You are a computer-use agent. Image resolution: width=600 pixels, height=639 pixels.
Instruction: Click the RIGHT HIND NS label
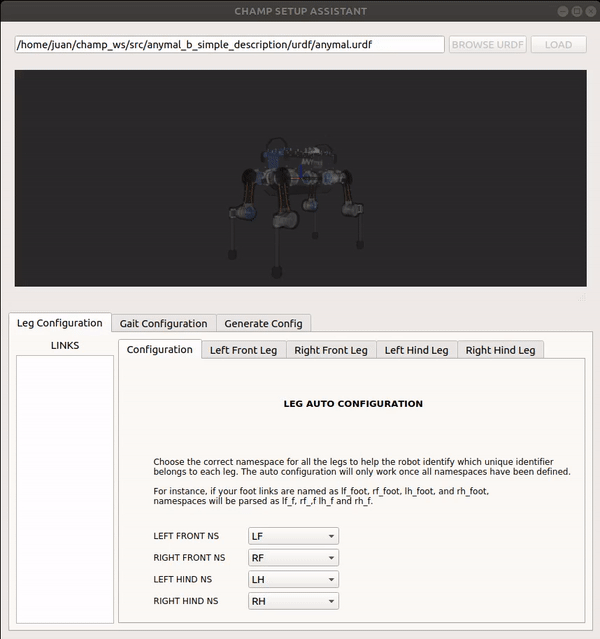186,601
